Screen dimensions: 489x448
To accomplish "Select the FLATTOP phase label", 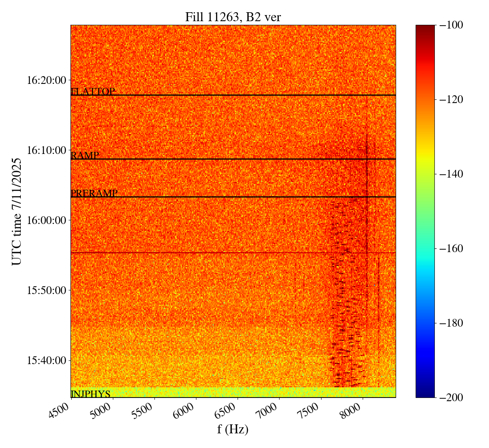I will [93, 91].
